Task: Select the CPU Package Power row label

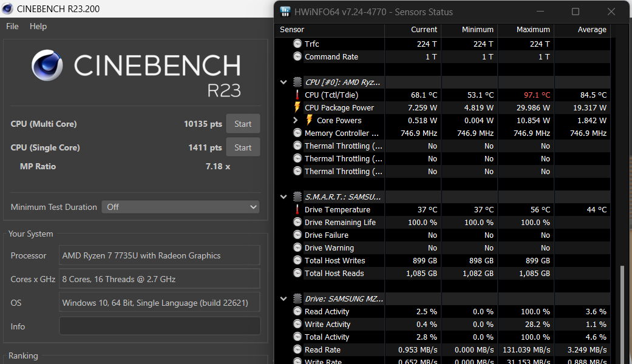Action: pos(339,107)
